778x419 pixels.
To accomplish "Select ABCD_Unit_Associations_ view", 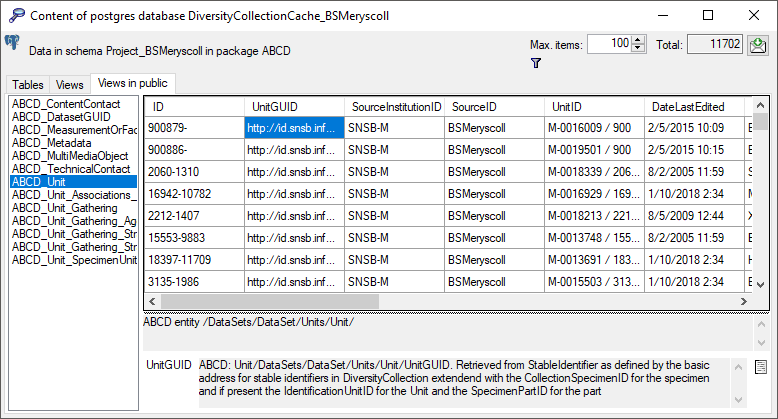I will (74, 195).
